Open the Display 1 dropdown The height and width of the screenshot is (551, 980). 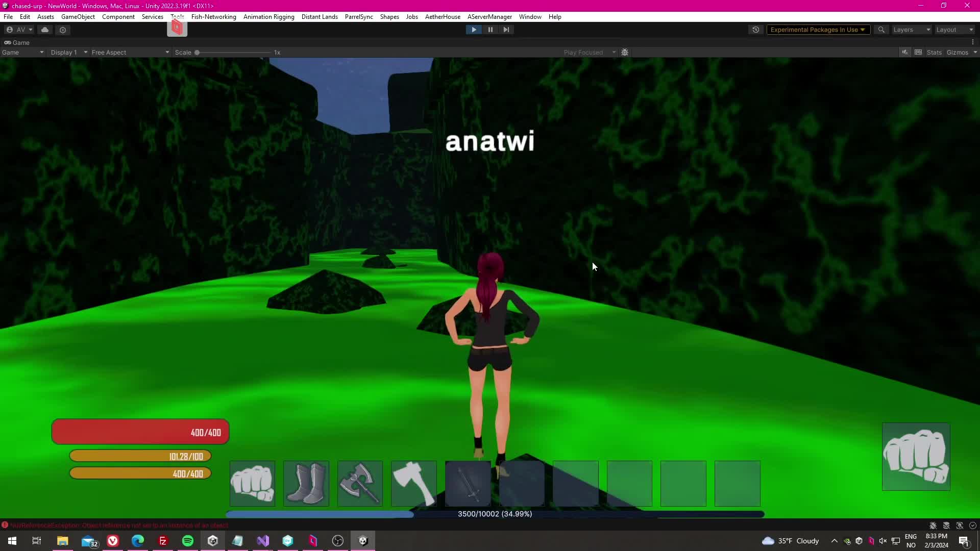pos(69,53)
